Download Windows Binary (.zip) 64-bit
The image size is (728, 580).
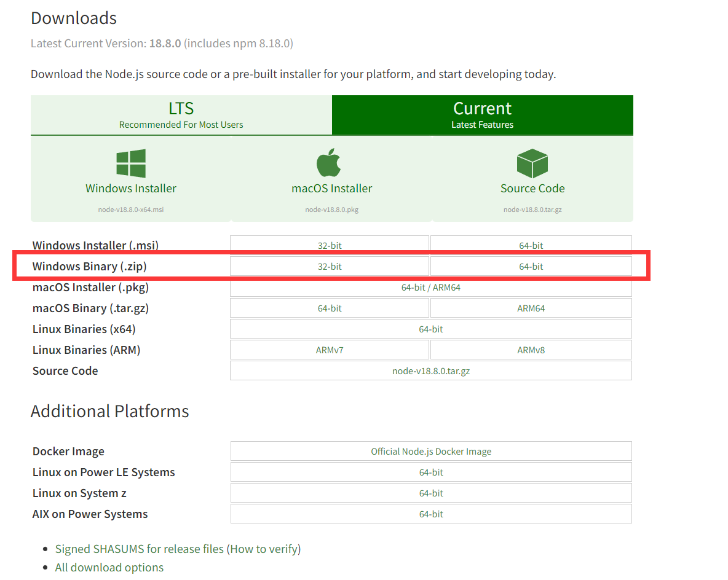tap(531, 267)
